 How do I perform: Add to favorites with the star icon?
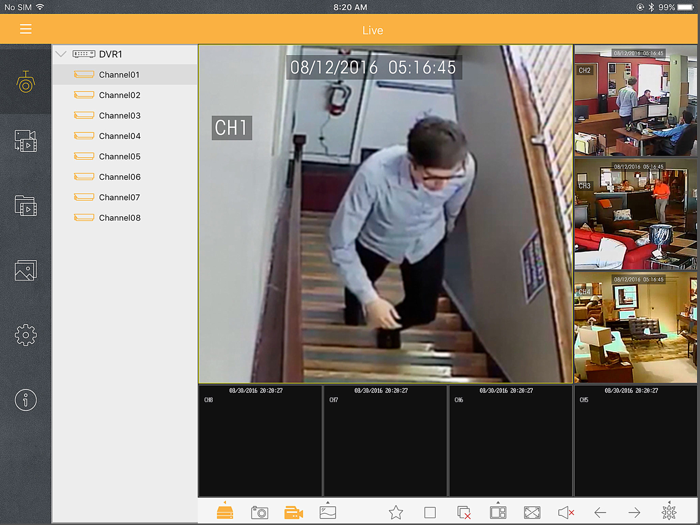click(x=396, y=512)
